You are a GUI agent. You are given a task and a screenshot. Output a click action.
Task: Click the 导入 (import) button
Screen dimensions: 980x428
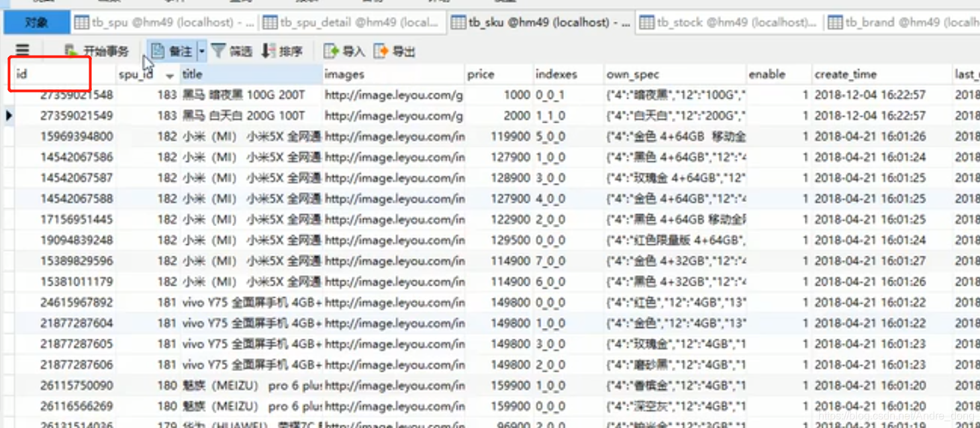click(344, 51)
